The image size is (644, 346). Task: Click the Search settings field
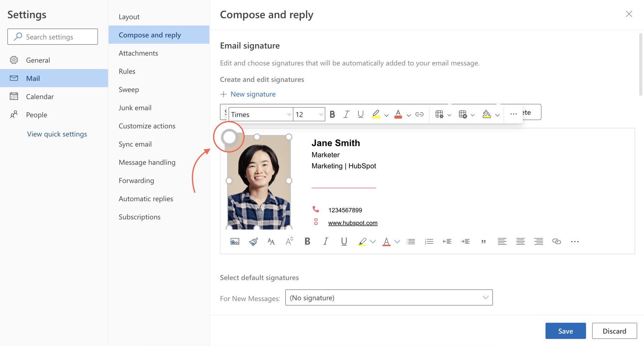pos(53,37)
